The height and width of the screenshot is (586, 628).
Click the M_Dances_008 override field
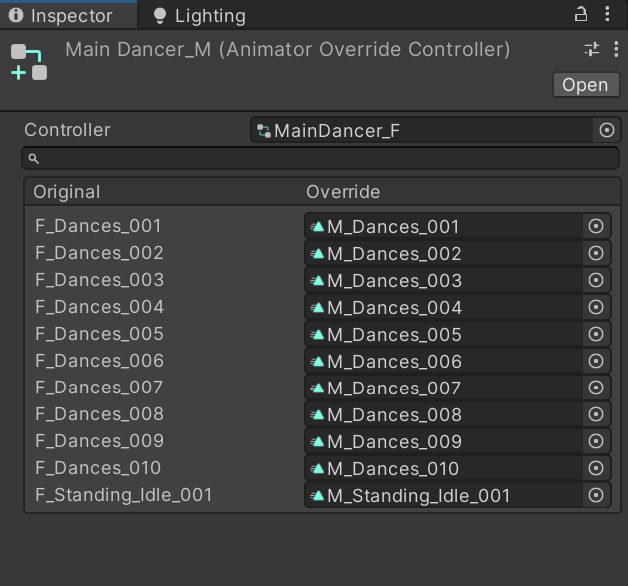(x=444, y=414)
